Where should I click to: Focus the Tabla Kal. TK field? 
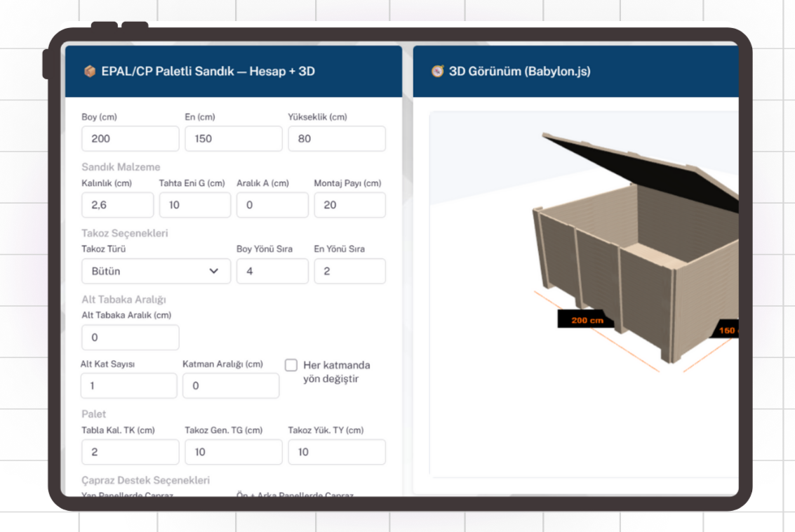[x=130, y=452]
